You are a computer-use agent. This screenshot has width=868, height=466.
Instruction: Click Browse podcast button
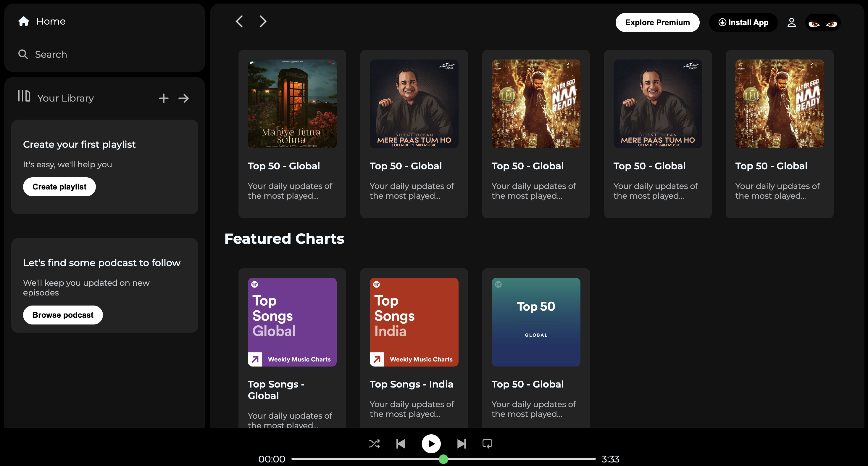63,315
